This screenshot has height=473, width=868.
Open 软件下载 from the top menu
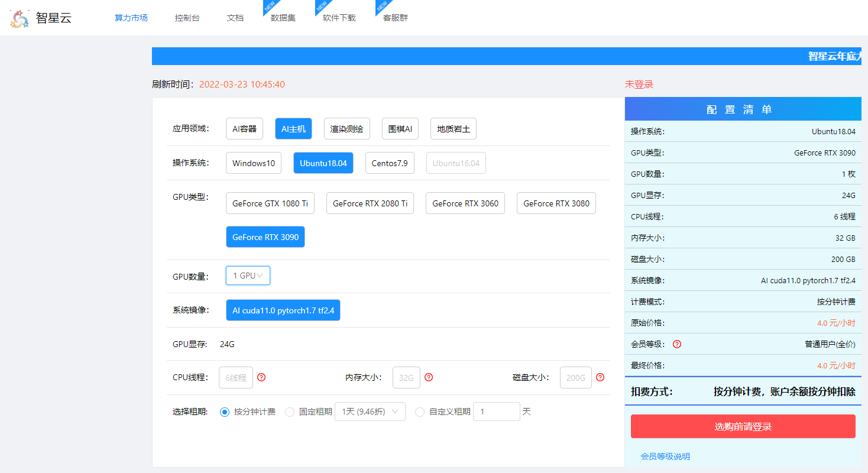(x=339, y=18)
